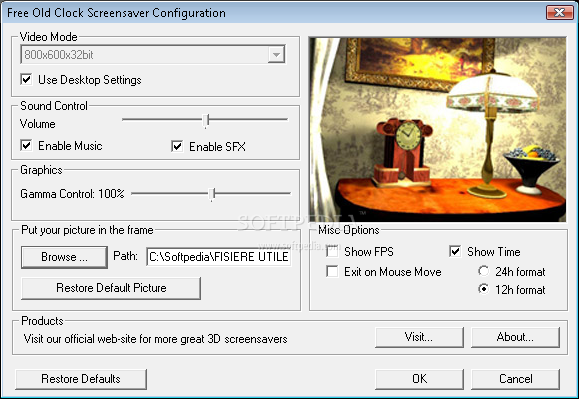Screen dimensions: 579x399
Task: Click the old clock preview image
Action: click(x=438, y=130)
